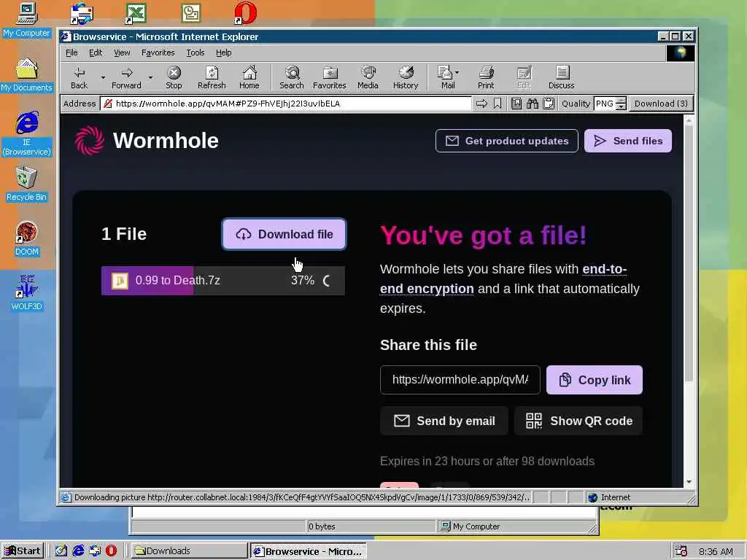The height and width of the screenshot is (560, 747).
Task: Stop the page from loading
Action: click(174, 77)
